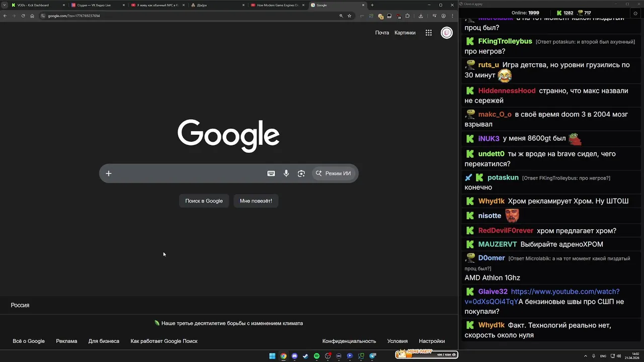This screenshot has width=644, height=362.
Task: Start voice search with microphone icon
Action: click(286, 173)
